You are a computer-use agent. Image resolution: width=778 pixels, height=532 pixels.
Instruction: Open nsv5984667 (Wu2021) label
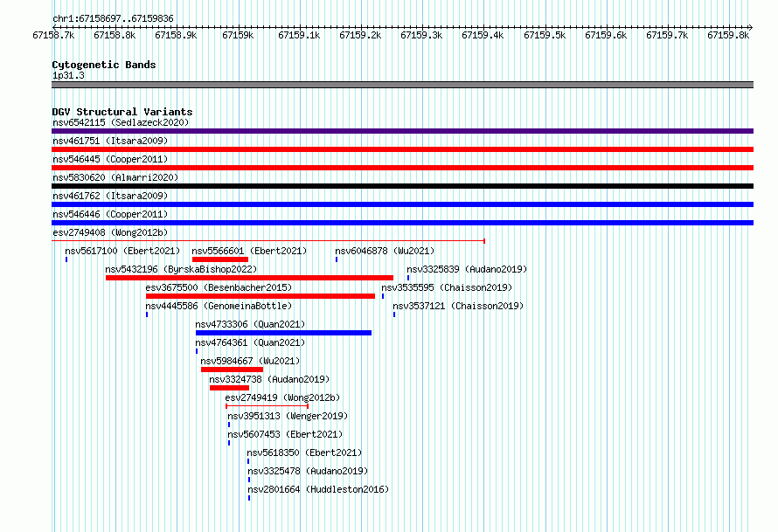[x=250, y=361]
